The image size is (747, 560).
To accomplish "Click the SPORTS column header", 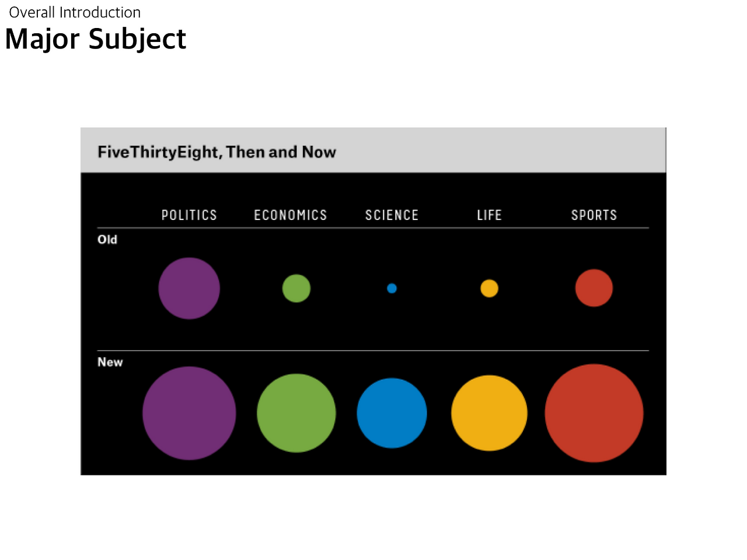I will click(594, 215).
